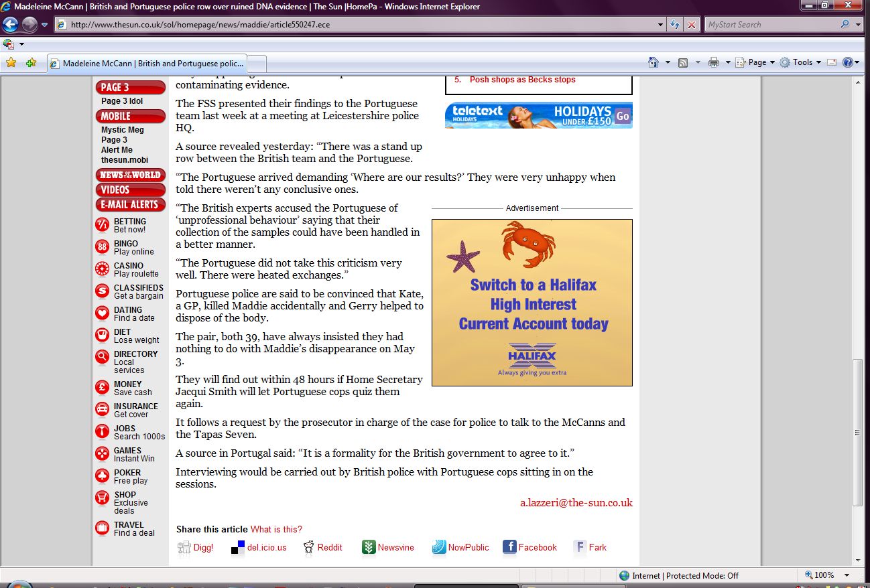Click the Casino roulette sidebar icon

click(102, 269)
